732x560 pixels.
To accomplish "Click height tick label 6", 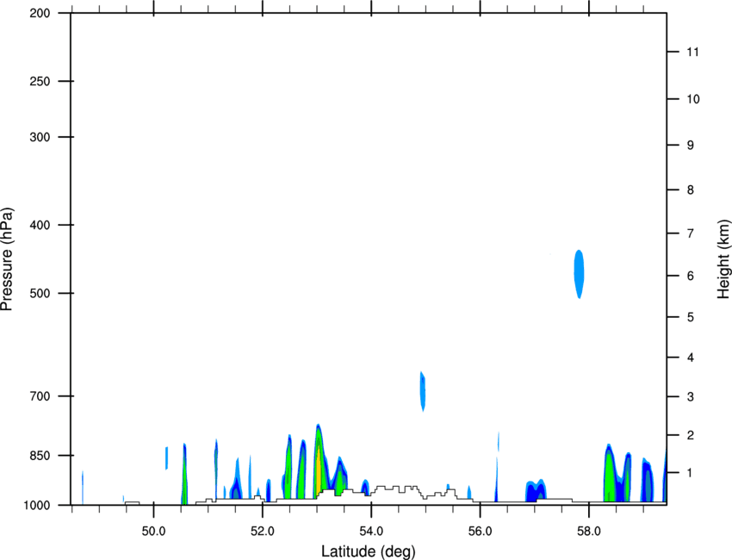I will point(691,276).
